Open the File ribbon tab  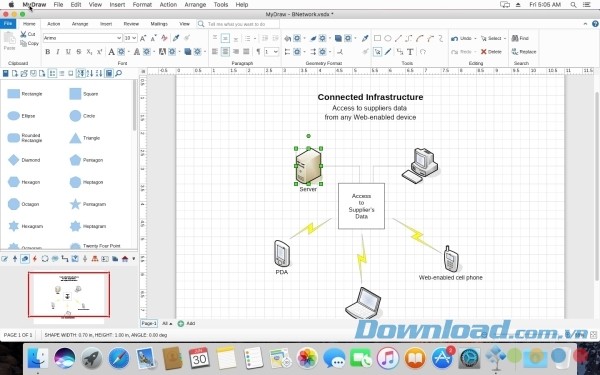8,24
